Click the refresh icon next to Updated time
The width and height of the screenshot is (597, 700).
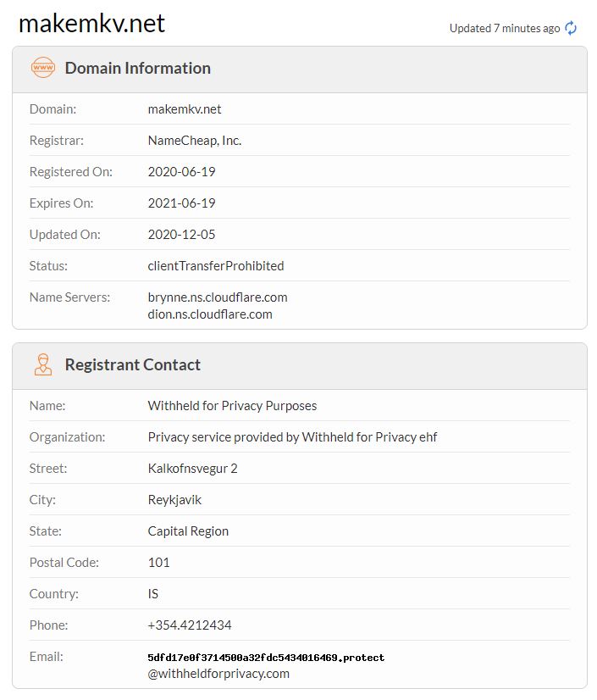tap(572, 28)
